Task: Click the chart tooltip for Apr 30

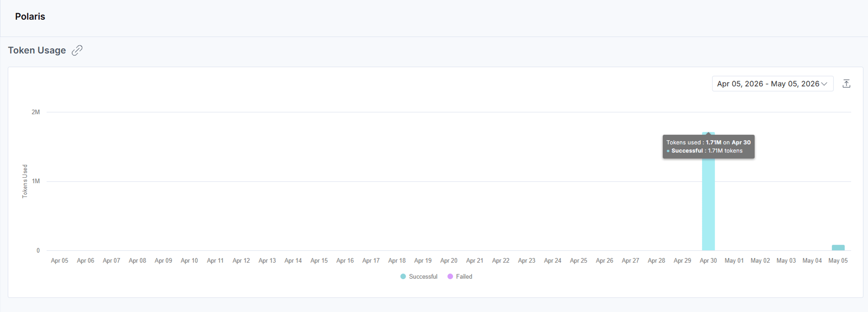Action: click(708, 147)
